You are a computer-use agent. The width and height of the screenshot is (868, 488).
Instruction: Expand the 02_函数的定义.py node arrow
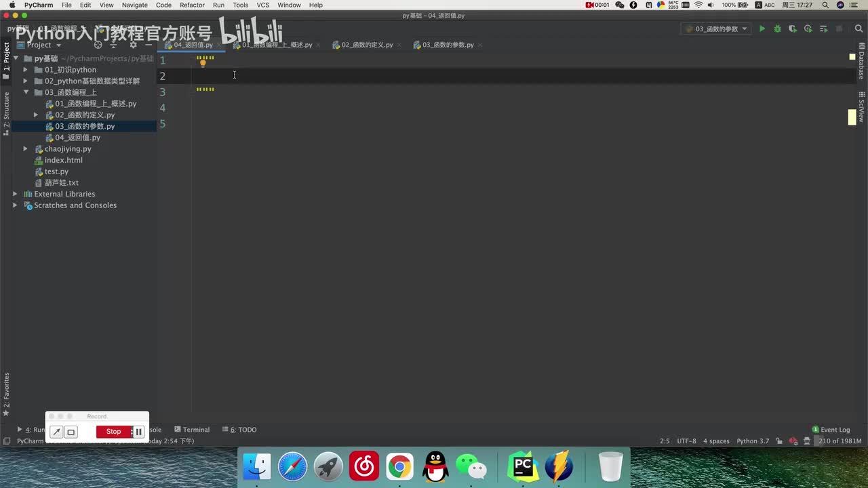pos(36,115)
